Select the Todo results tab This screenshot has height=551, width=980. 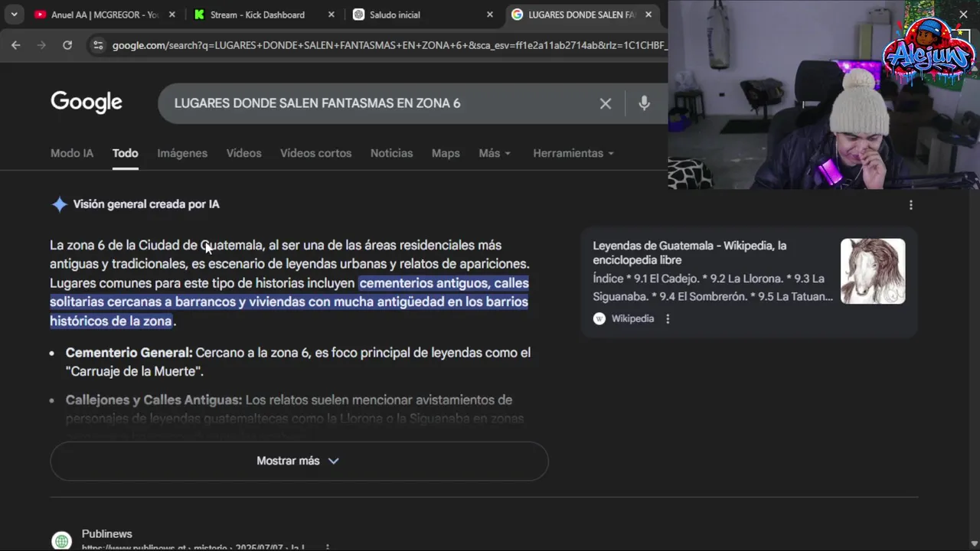126,153
